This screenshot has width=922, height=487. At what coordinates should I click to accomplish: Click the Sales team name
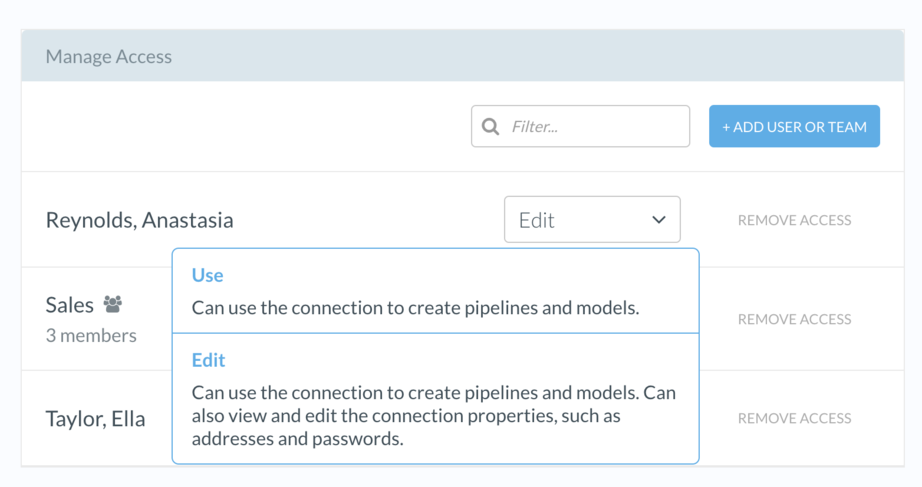tap(69, 305)
